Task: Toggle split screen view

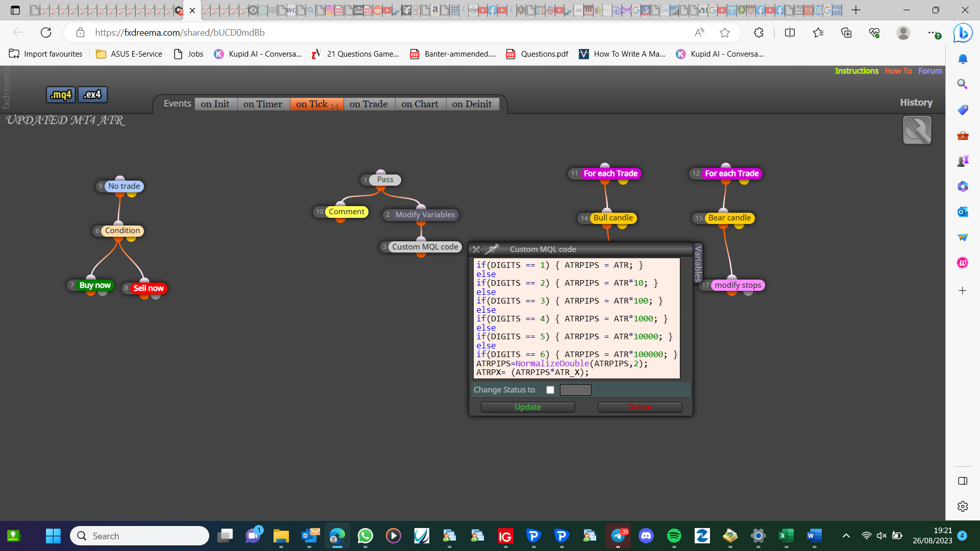Action: click(790, 33)
